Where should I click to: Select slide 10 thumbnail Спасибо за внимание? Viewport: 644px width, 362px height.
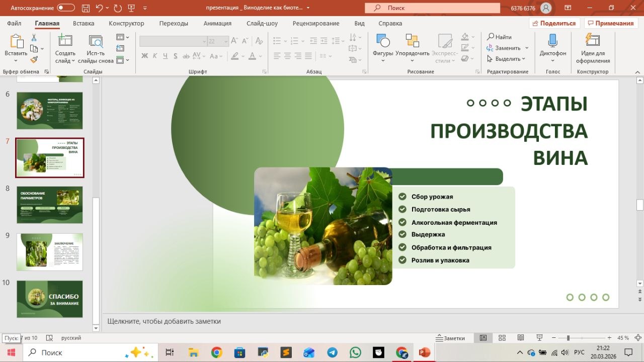click(x=50, y=299)
